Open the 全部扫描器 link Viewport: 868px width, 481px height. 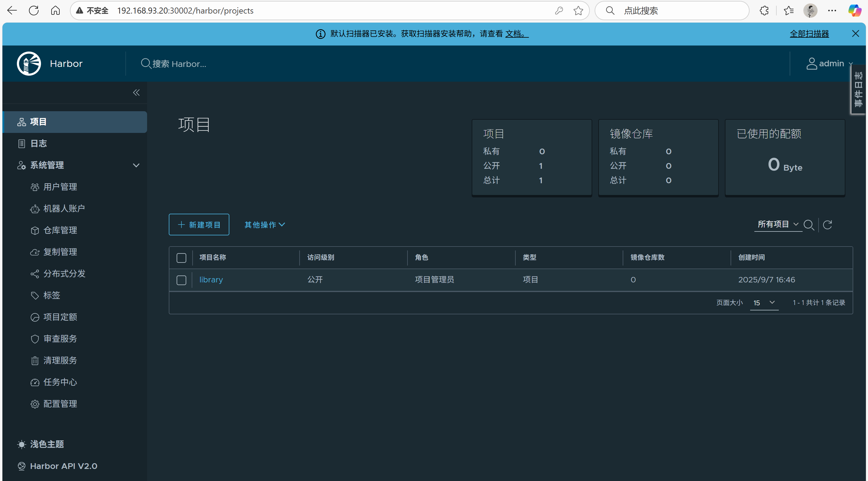pos(809,34)
